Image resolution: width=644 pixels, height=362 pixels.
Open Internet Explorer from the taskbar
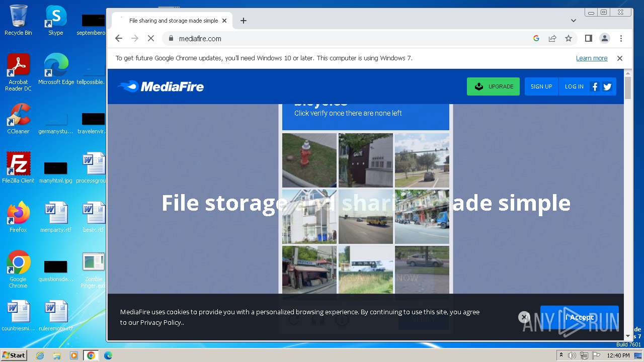40,355
